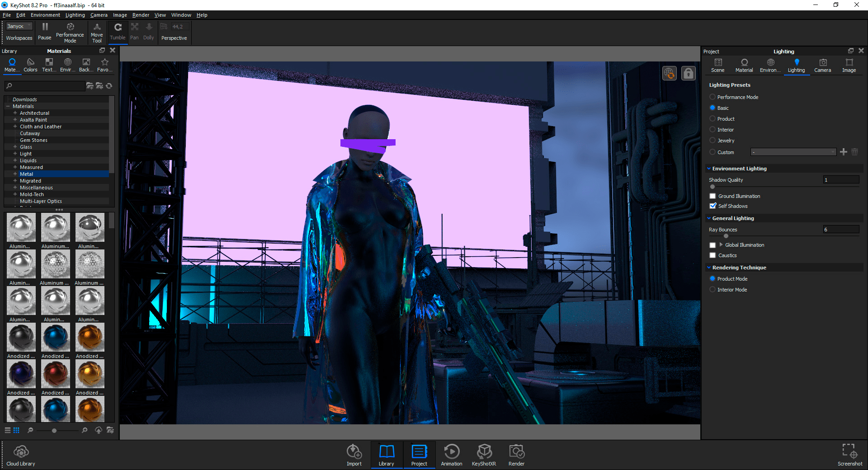Open the Environment menu
The image size is (868, 470).
(x=45, y=15)
